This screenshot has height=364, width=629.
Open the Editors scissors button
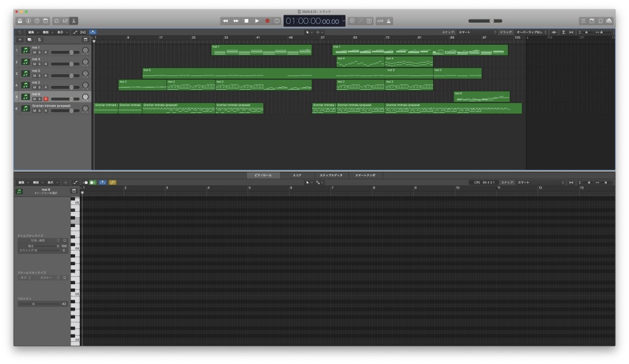pos(74,21)
